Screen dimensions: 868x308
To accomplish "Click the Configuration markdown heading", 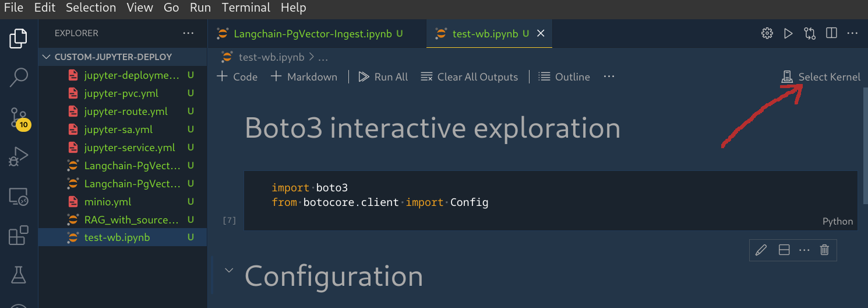I will click(334, 276).
